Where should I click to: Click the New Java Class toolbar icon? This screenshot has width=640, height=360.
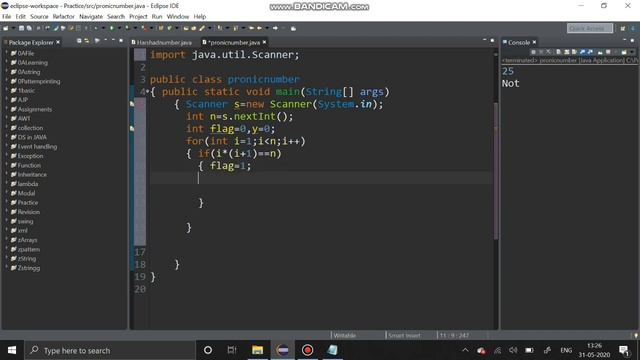pos(169,28)
